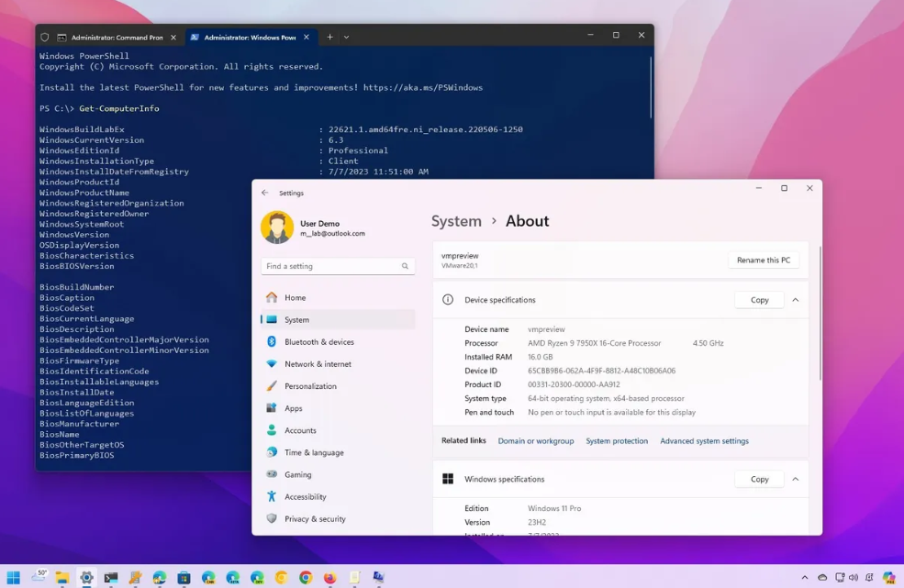Select Personalization in the sidebar
904x588 pixels.
[310, 386]
